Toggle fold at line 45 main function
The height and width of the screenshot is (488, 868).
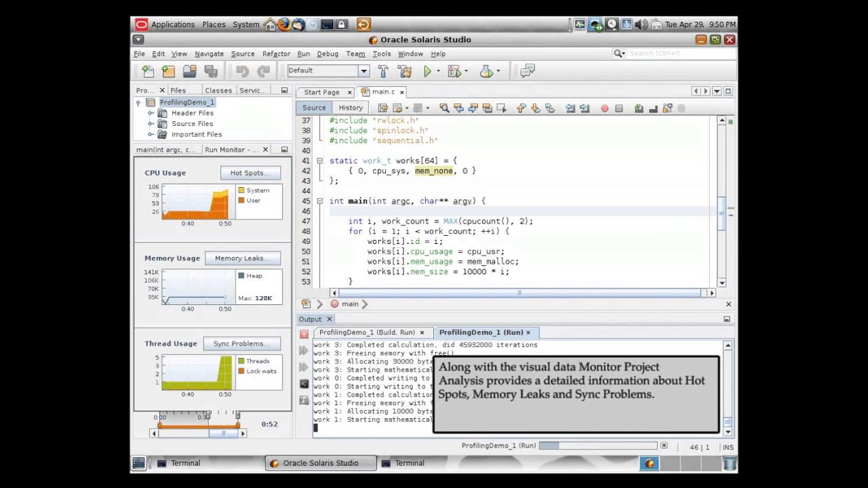(x=319, y=201)
